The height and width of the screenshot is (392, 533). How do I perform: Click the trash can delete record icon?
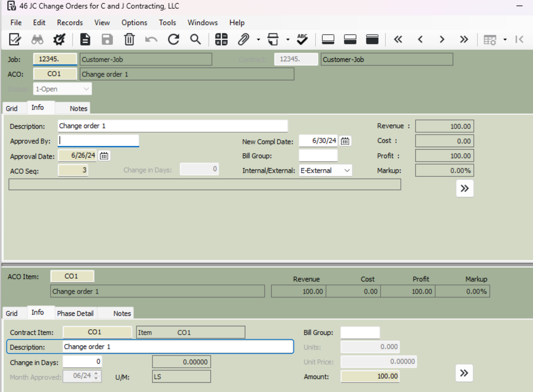pos(129,39)
